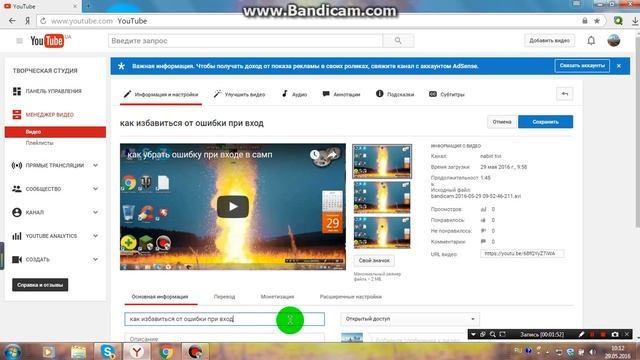This screenshot has width=640, height=360.
Task: Click the green browser extension icon
Action: coord(618,20)
